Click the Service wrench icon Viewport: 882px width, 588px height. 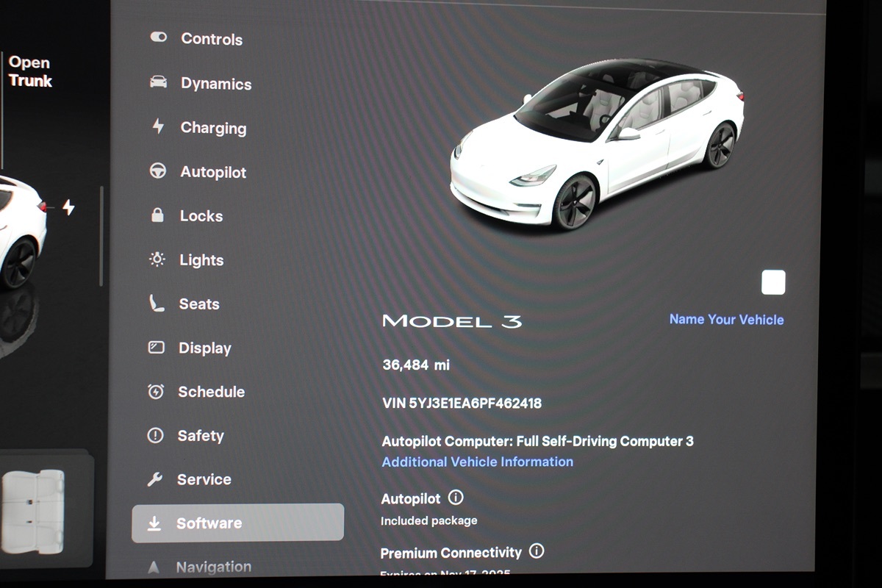(155, 479)
